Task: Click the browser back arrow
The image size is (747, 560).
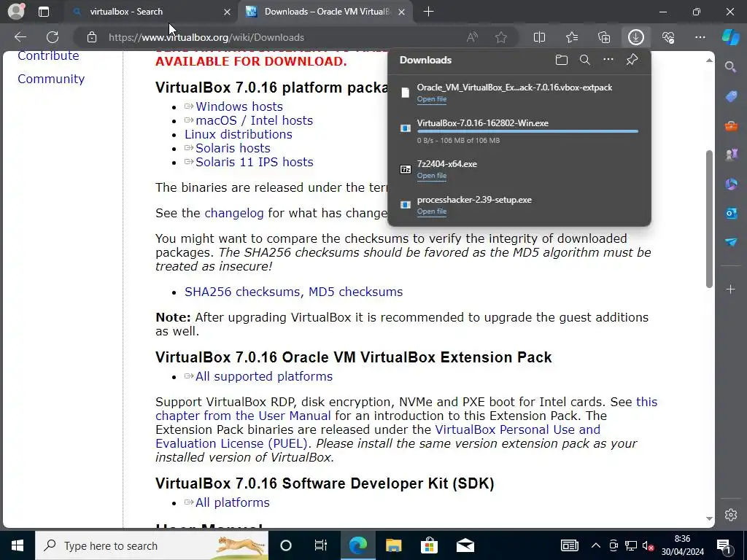Action: tap(20, 37)
